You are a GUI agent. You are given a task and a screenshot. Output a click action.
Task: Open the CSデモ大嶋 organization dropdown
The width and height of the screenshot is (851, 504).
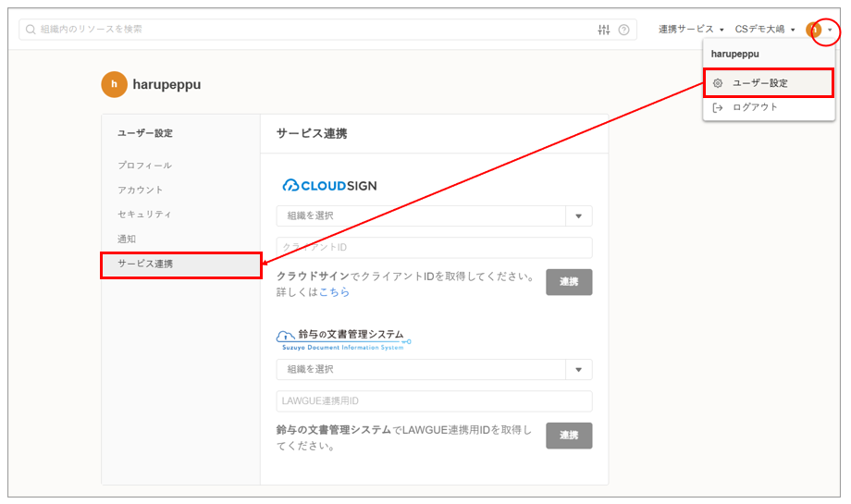point(765,30)
